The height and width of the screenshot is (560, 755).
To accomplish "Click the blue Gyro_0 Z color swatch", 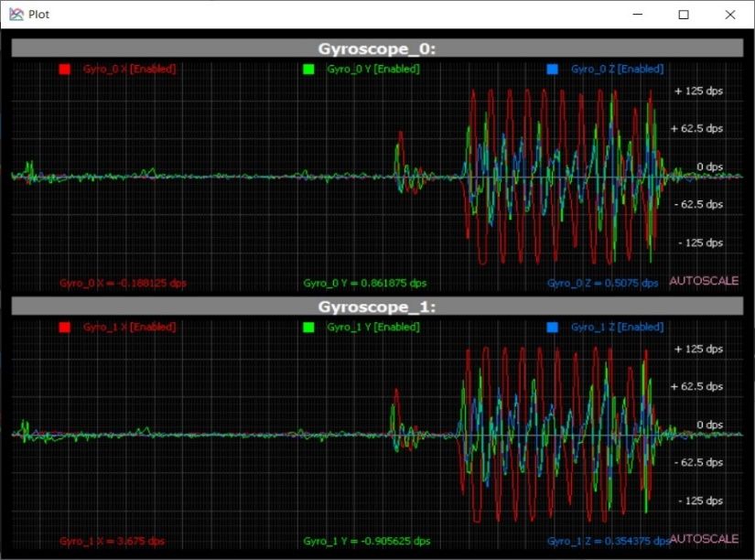I will point(552,70).
